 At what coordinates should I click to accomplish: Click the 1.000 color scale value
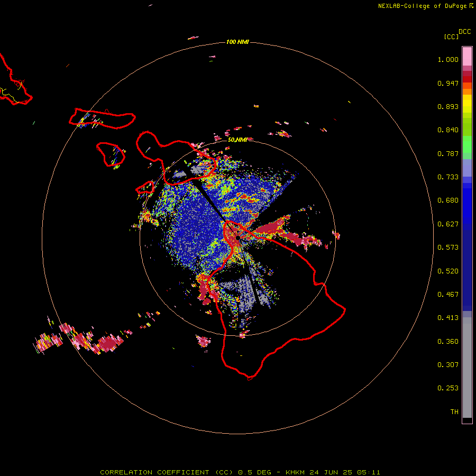448,59
